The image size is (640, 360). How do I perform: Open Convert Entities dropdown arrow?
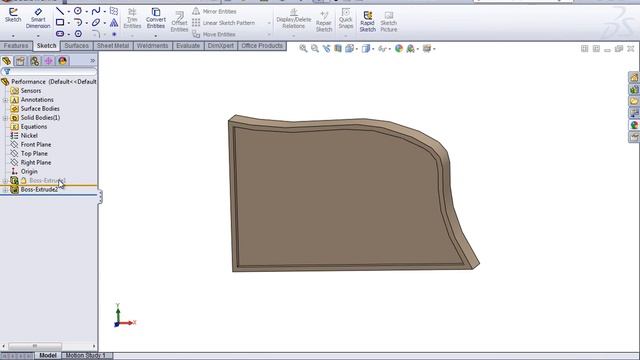click(156, 36)
